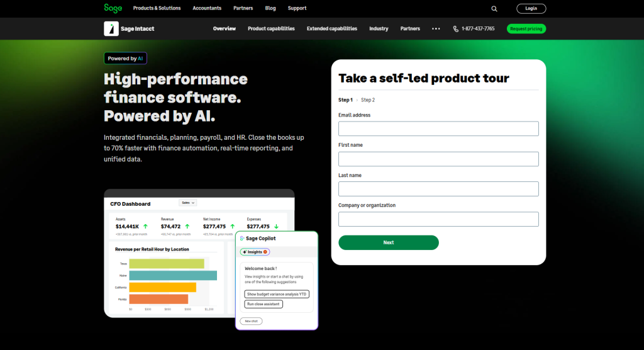The image size is (644, 350).
Task: Click the Net Income up arrow
Action: pos(233,227)
